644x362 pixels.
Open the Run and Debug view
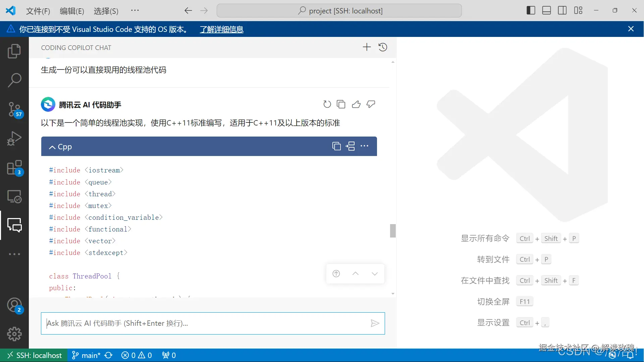tap(14, 138)
